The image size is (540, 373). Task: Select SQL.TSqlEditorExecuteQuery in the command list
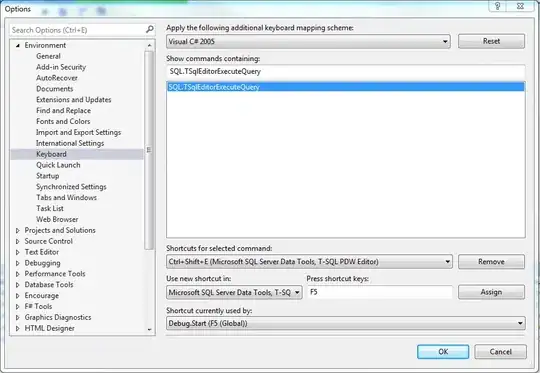tap(346, 87)
